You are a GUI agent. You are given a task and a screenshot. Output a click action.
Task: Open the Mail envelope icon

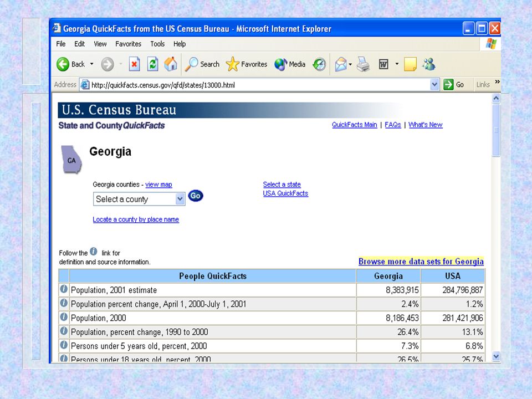click(341, 64)
